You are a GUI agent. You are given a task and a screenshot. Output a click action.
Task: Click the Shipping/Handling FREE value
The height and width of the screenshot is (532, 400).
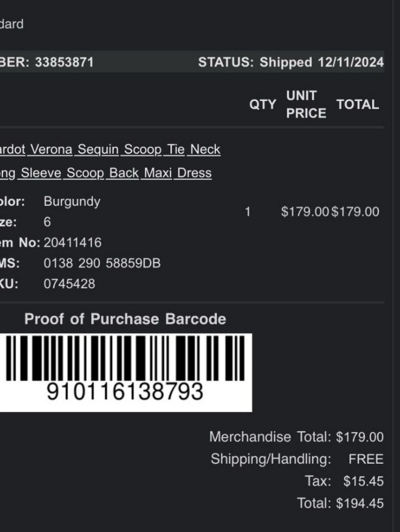(x=366, y=459)
